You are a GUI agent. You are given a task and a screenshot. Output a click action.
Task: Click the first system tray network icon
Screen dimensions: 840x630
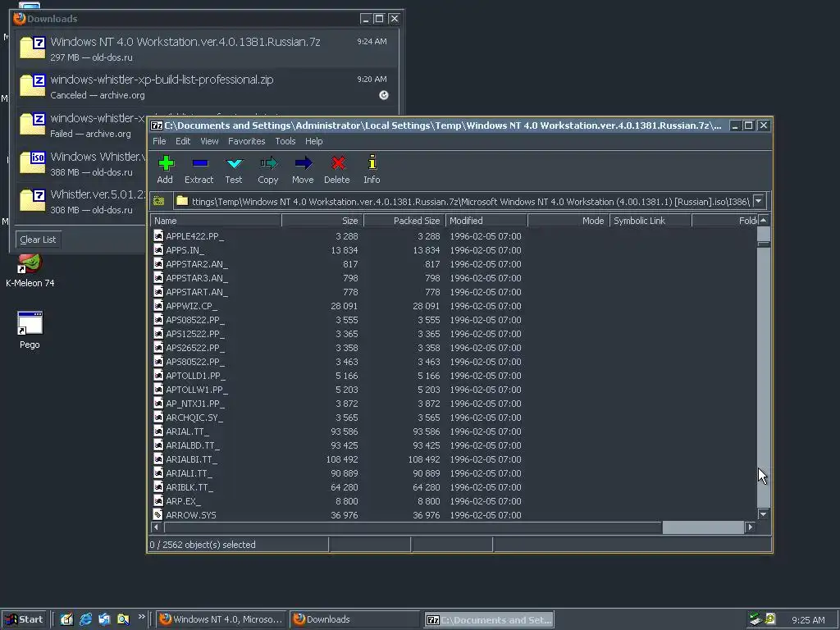pyautogui.click(x=756, y=619)
